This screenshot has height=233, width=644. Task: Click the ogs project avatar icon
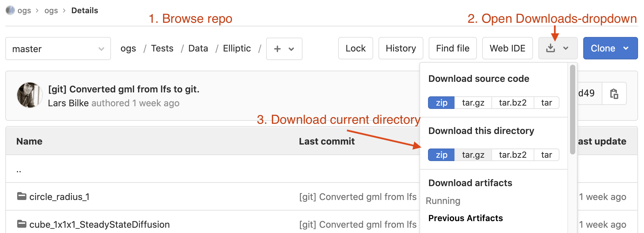[x=10, y=10]
